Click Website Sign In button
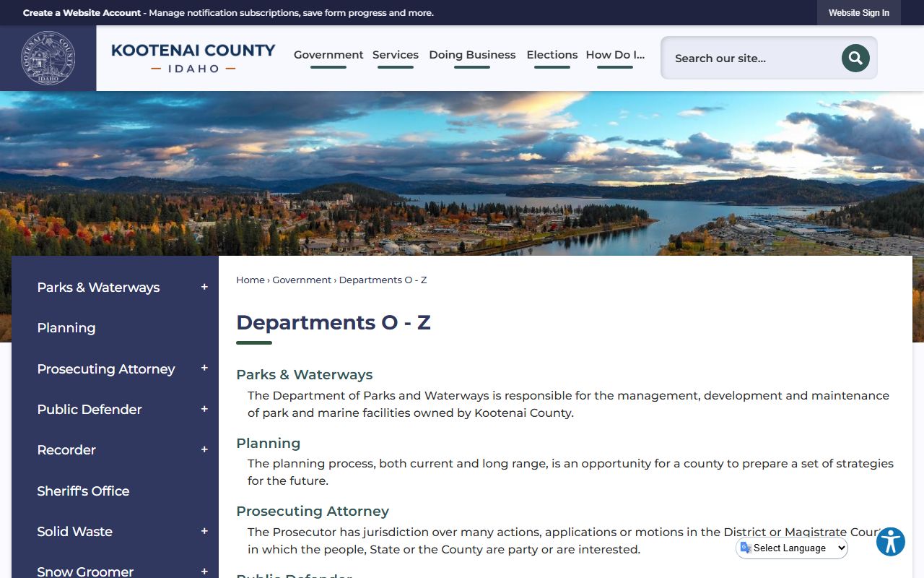Screen dimensions: 924x578 pos(859,13)
